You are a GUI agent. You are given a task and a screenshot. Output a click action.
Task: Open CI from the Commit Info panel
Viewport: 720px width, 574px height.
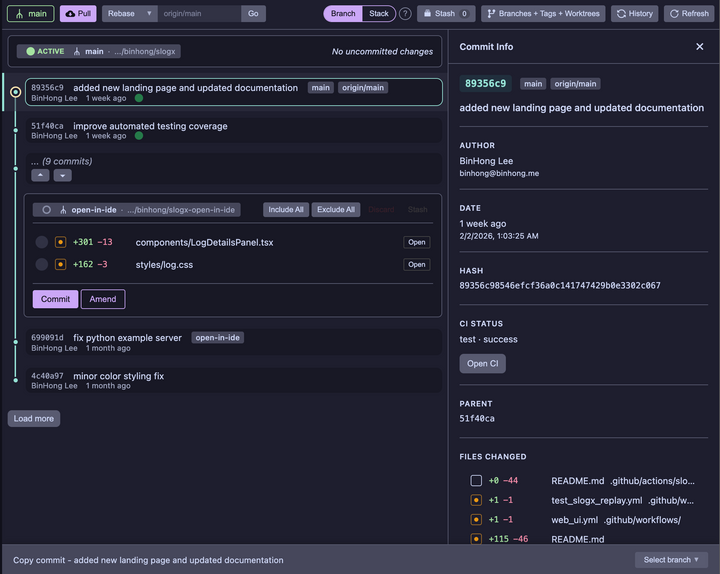click(483, 364)
